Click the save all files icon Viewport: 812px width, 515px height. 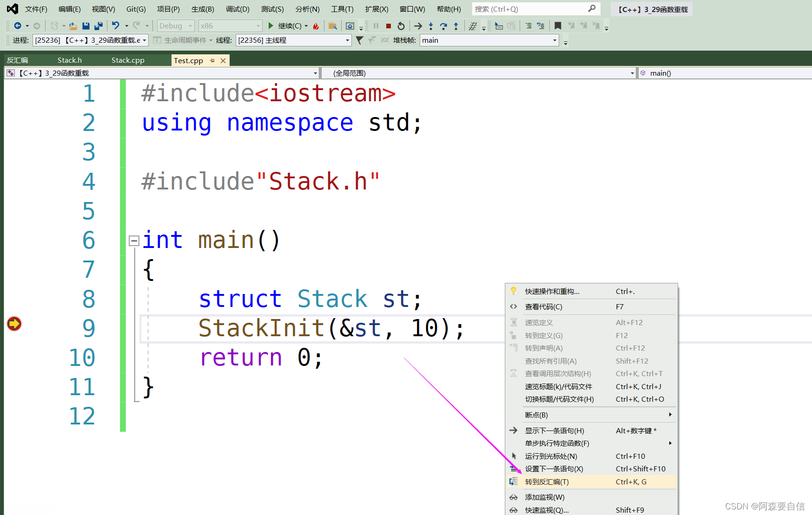coord(99,26)
